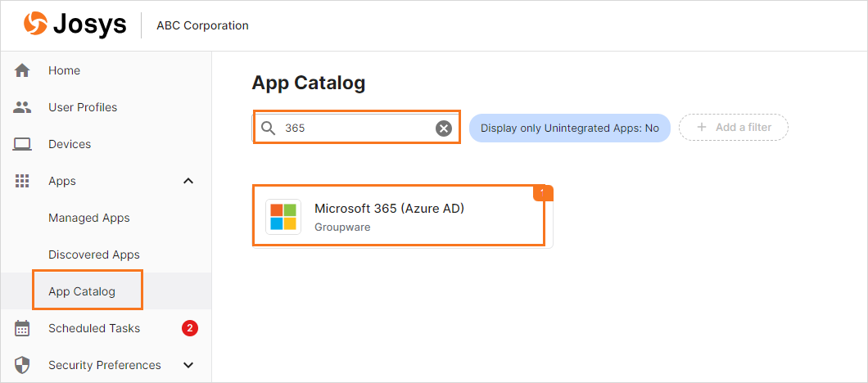Click the Microsoft 365 logo icon
The width and height of the screenshot is (868, 383).
[x=283, y=217]
